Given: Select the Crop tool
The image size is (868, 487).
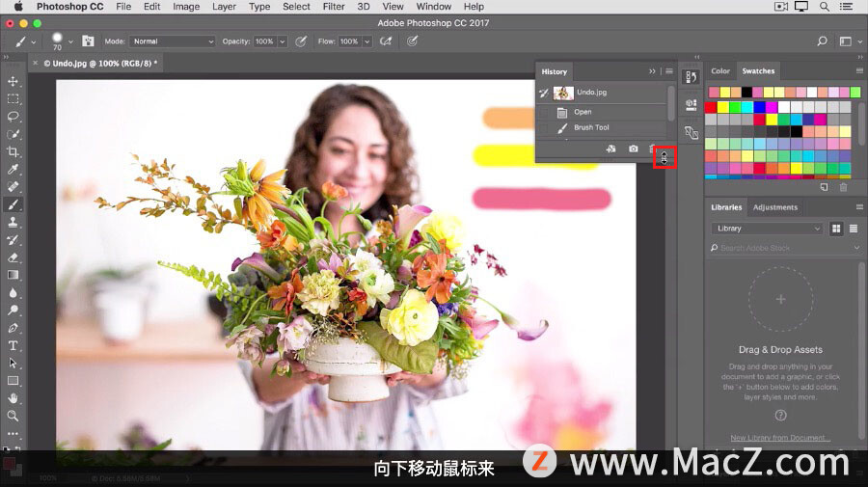Looking at the screenshot, I should pyautogui.click(x=13, y=151).
